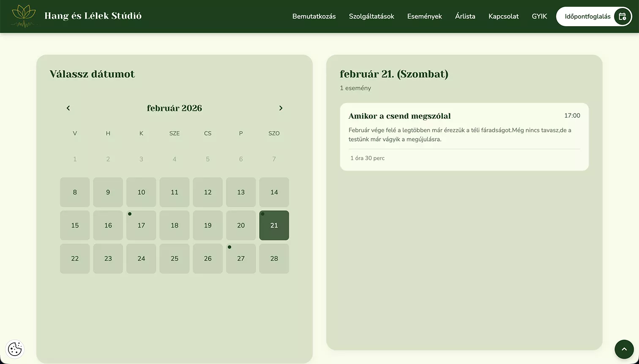639x364 pixels.
Task: Select February 17 with event dot
Action: (141, 225)
